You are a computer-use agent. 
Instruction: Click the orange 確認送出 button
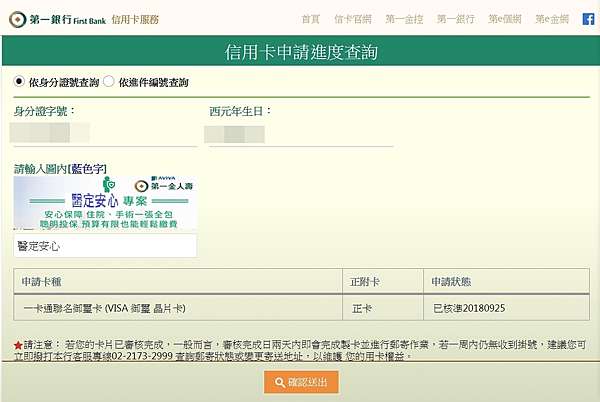pyautogui.click(x=301, y=382)
